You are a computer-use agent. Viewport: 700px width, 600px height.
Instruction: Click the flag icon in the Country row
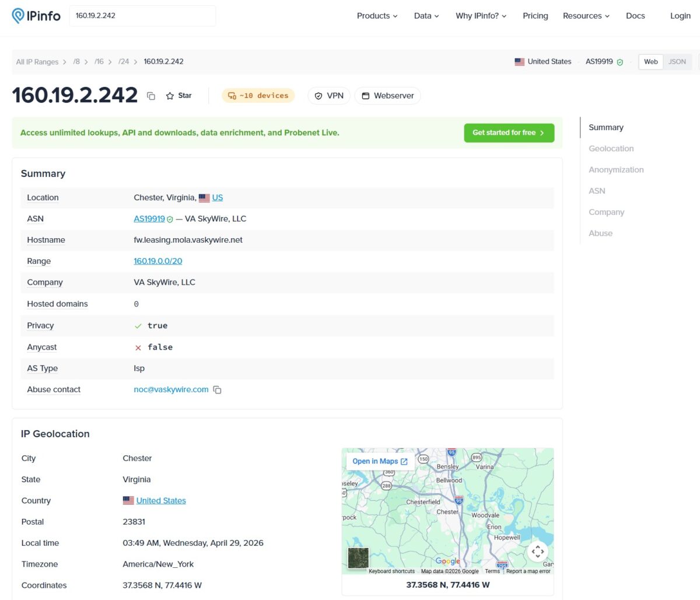coord(128,501)
